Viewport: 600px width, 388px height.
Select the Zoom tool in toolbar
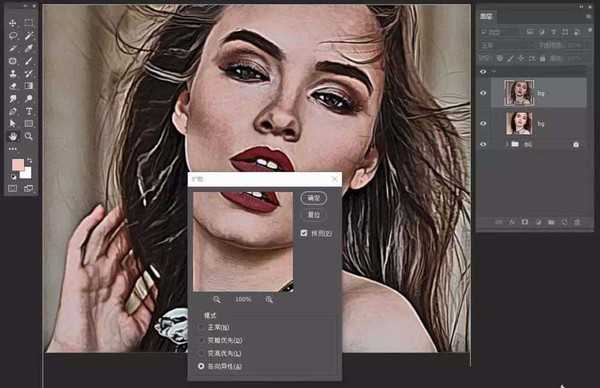pyautogui.click(x=28, y=136)
